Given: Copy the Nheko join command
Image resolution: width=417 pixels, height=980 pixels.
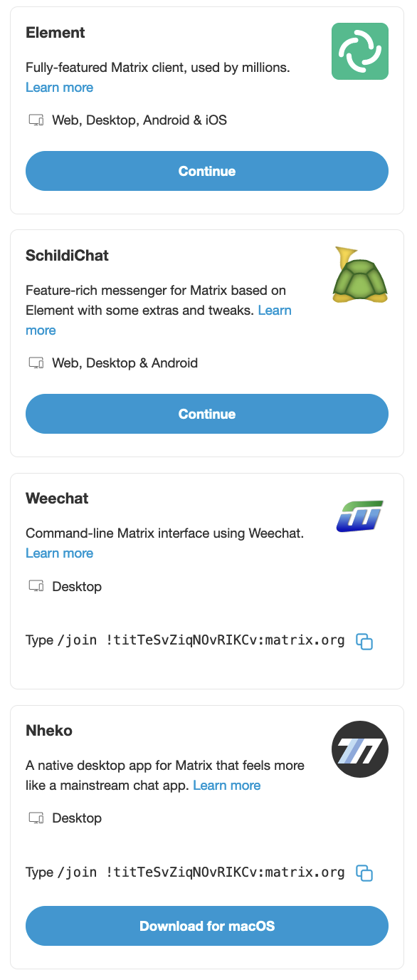Looking at the screenshot, I should click(x=364, y=873).
